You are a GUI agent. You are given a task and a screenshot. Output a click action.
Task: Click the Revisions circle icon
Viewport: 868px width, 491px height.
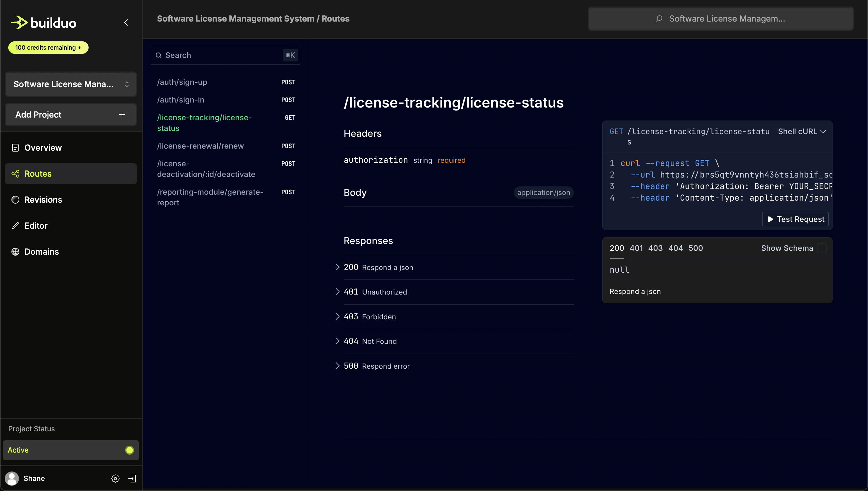(x=15, y=200)
